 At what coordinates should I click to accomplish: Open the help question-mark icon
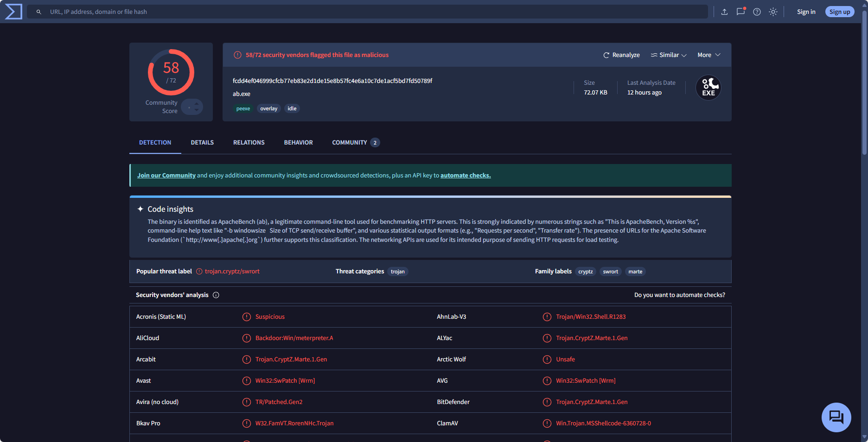(757, 12)
